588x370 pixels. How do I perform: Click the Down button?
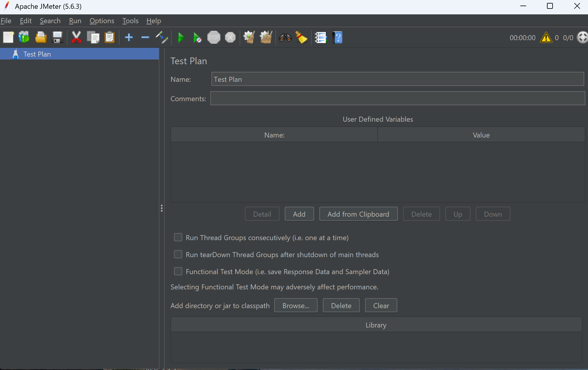point(493,214)
